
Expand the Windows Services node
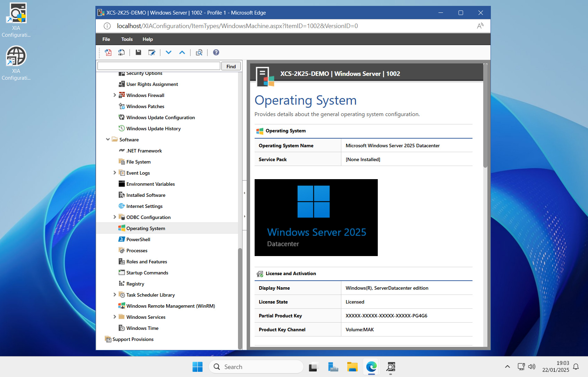(x=114, y=317)
